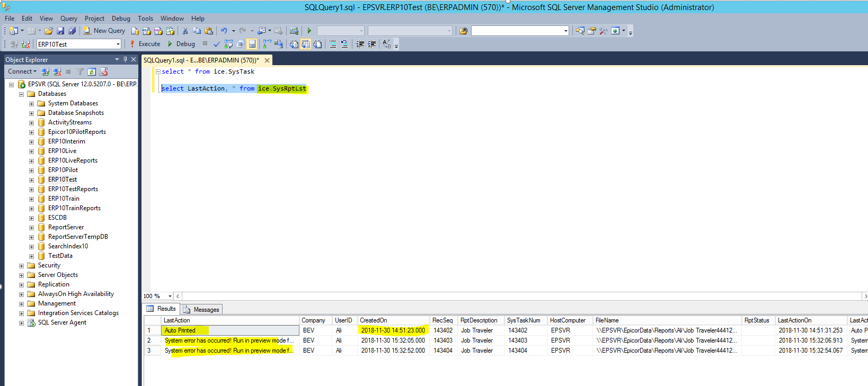Click the Undo arrow icon
868x386 pixels.
point(224,31)
